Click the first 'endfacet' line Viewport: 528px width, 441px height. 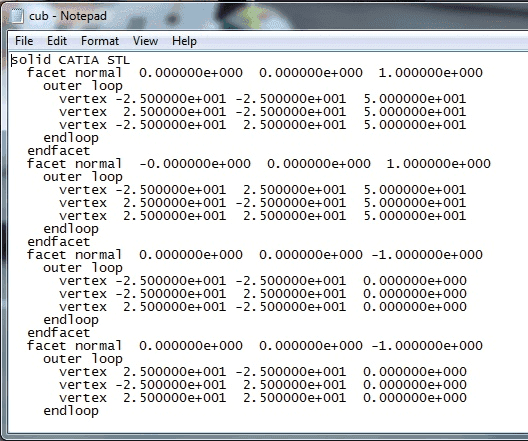[x=59, y=150]
